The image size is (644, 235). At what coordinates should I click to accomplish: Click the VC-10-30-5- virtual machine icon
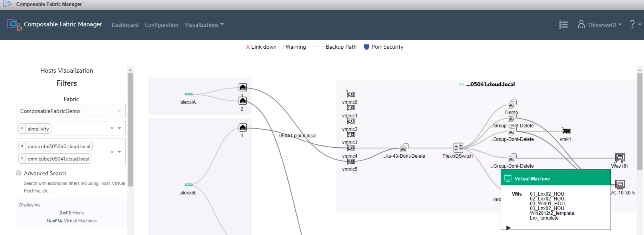click(x=620, y=184)
